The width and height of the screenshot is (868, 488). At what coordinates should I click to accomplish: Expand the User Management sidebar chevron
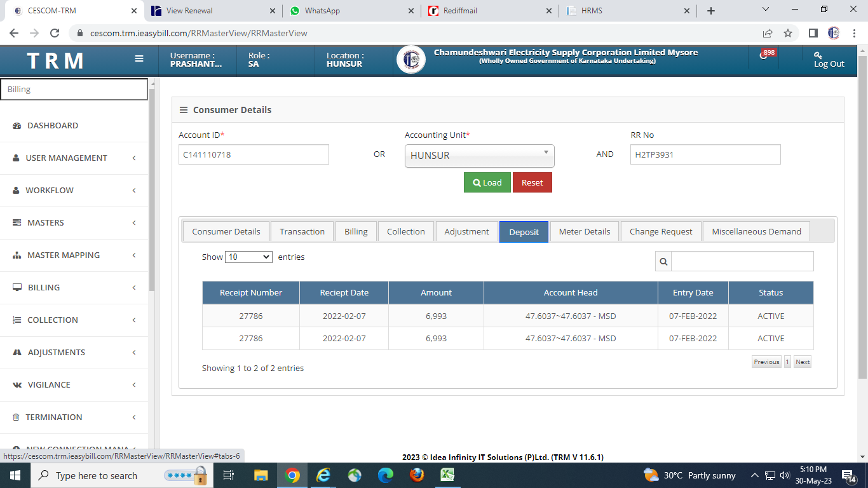134,158
